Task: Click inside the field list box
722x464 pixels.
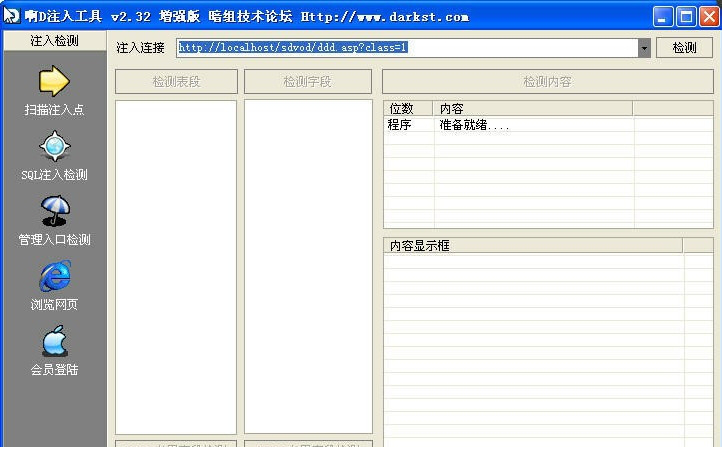Action: [x=308, y=267]
